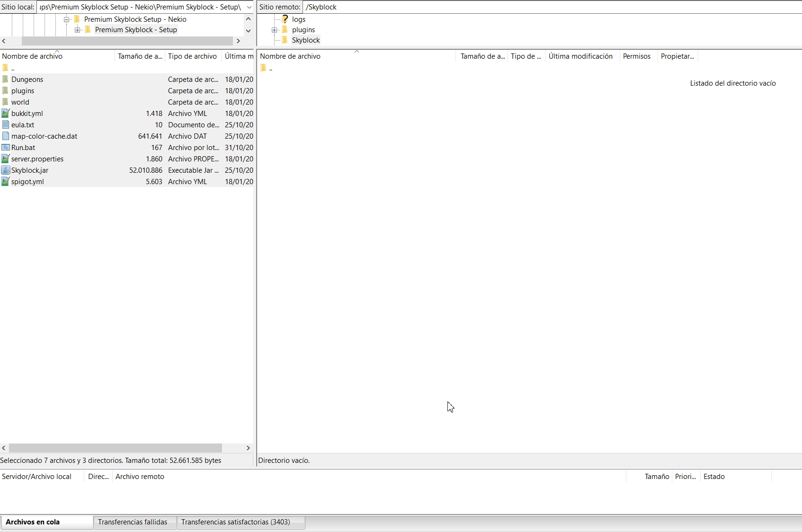The height and width of the screenshot is (532, 802).
Task: Open the local site path dropdown
Action: [x=249, y=7]
